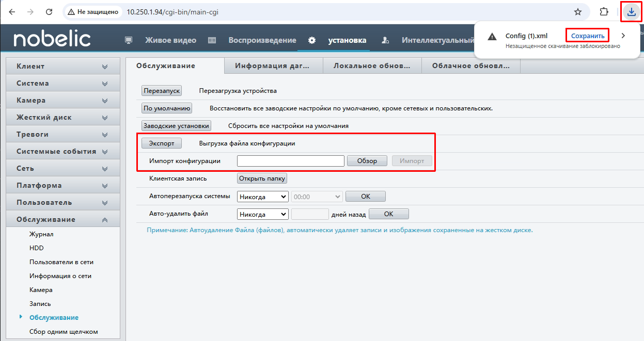The width and height of the screenshot is (644, 341).
Task: Open HDD in the sidebar
Action: pyautogui.click(x=37, y=248)
